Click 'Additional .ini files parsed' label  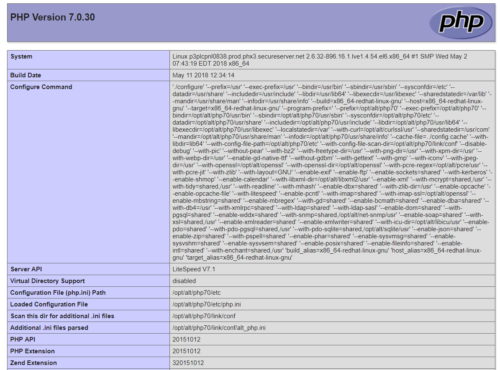49,328
